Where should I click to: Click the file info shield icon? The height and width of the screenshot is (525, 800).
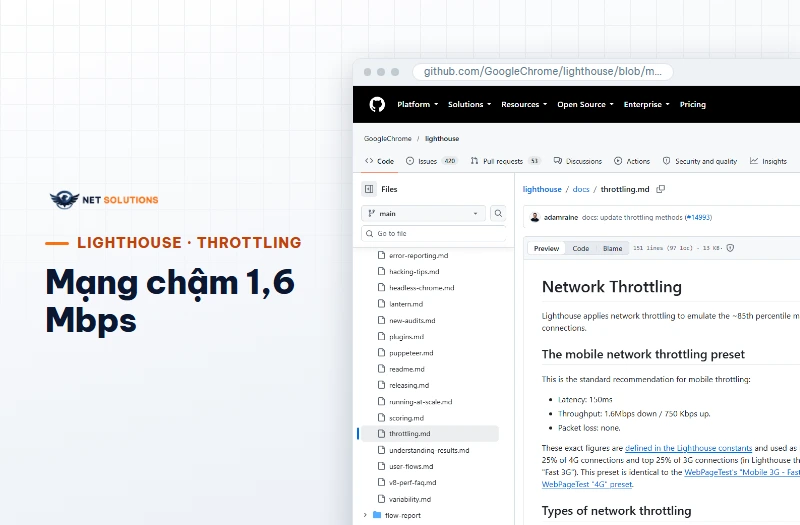pyautogui.click(x=730, y=248)
